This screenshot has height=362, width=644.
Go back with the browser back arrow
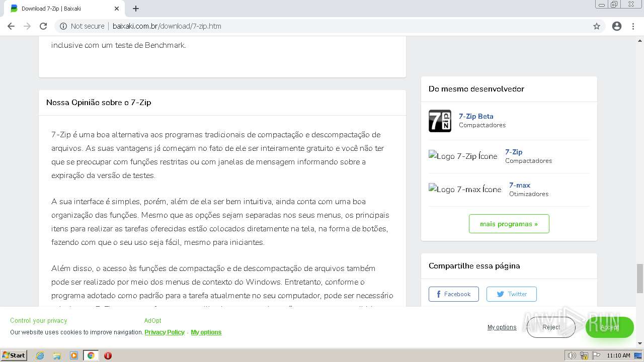coord(11,26)
